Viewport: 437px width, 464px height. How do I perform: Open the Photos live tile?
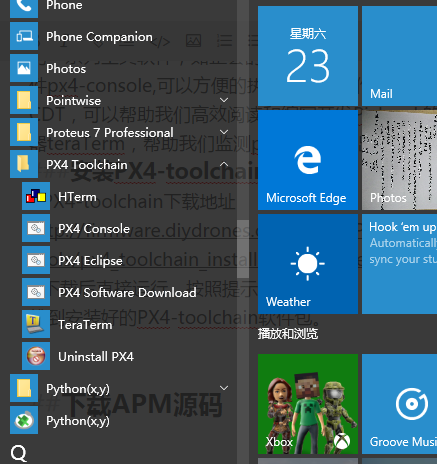click(399, 160)
